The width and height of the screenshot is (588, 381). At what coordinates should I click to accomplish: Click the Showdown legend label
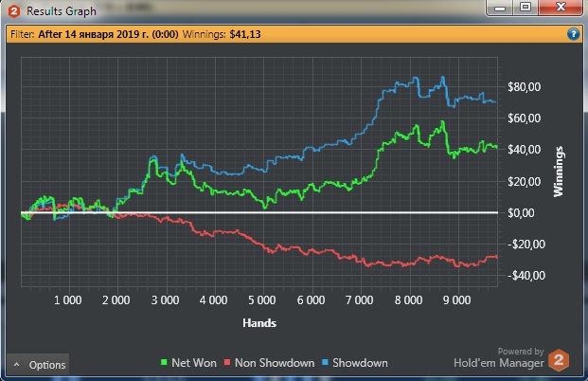(360, 363)
